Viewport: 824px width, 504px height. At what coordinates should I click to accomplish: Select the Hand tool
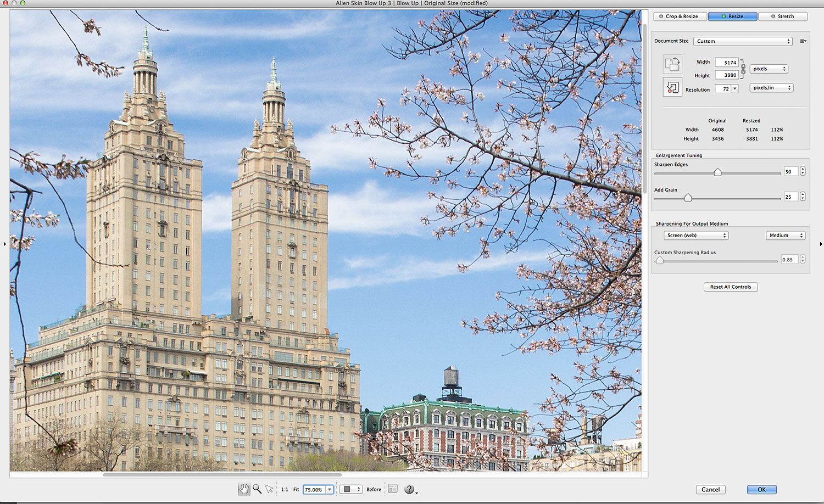(244, 489)
